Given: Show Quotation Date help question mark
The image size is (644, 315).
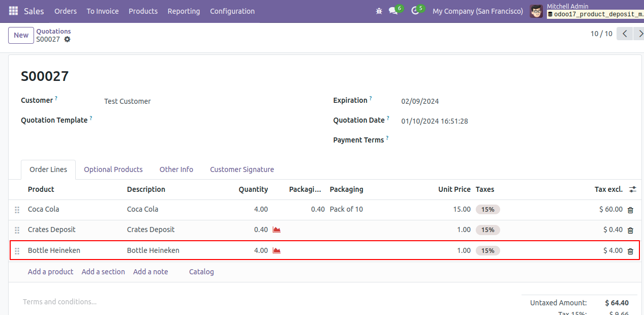Looking at the screenshot, I should coord(388,118).
